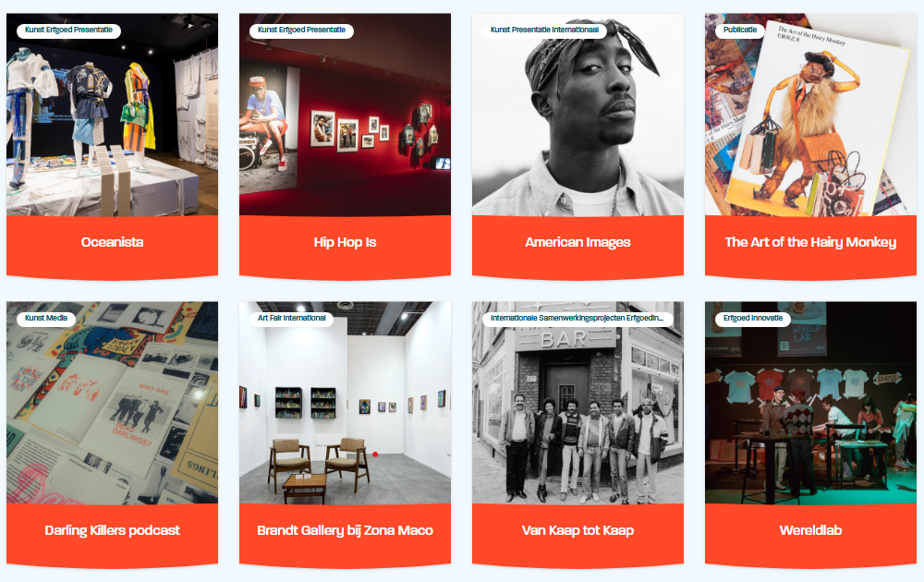Click the Hip Hop Is exhibition photo
Viewport: 924px width, 582px height.
345,115
